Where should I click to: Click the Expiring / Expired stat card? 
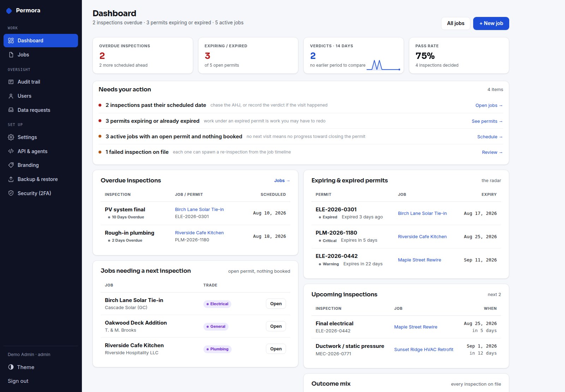[x=248, y=55]
